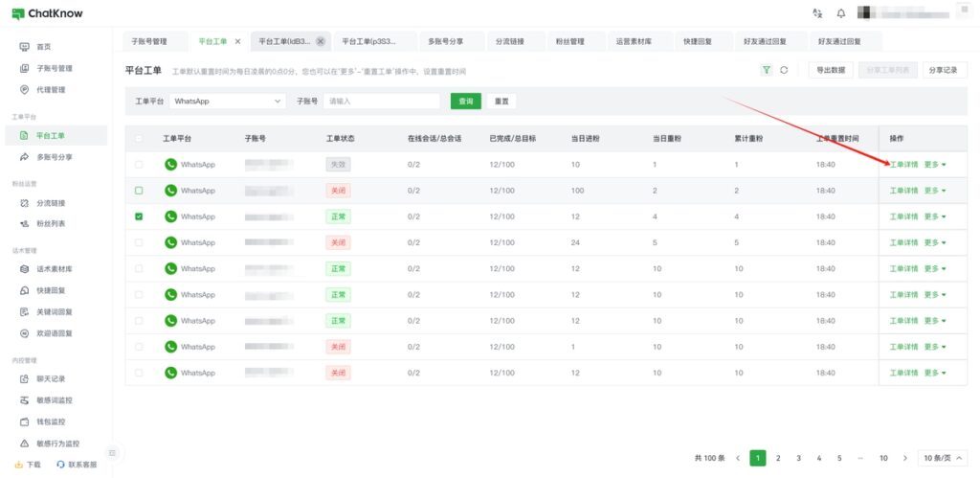Open the 工单平台 WhatsApp dropdown
980x478 pixels.
click(x=228, y=102)
